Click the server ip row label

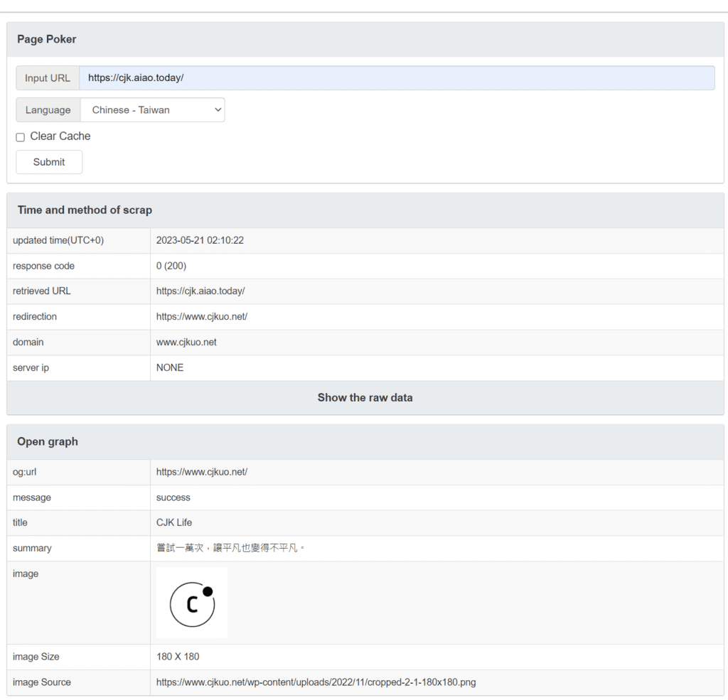[x=31, y=367]
